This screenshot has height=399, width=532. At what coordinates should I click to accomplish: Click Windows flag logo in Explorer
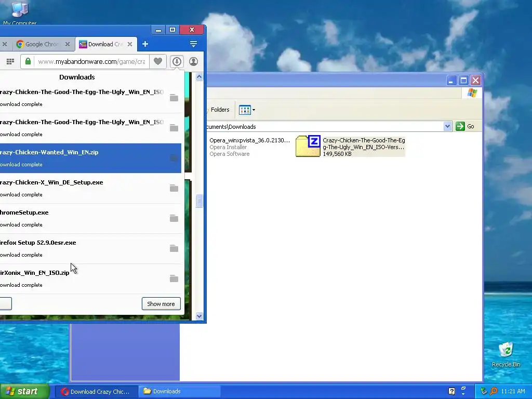tap(472, 92)
